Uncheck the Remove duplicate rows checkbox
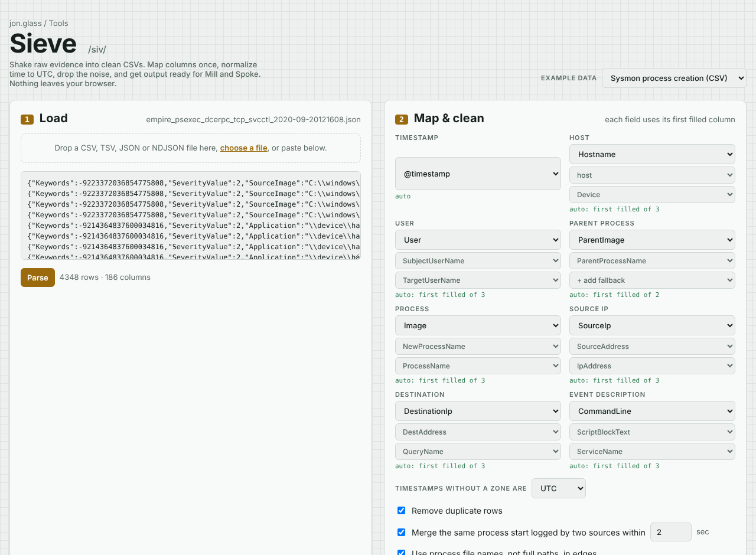756x555 pixels. (402, 511)
